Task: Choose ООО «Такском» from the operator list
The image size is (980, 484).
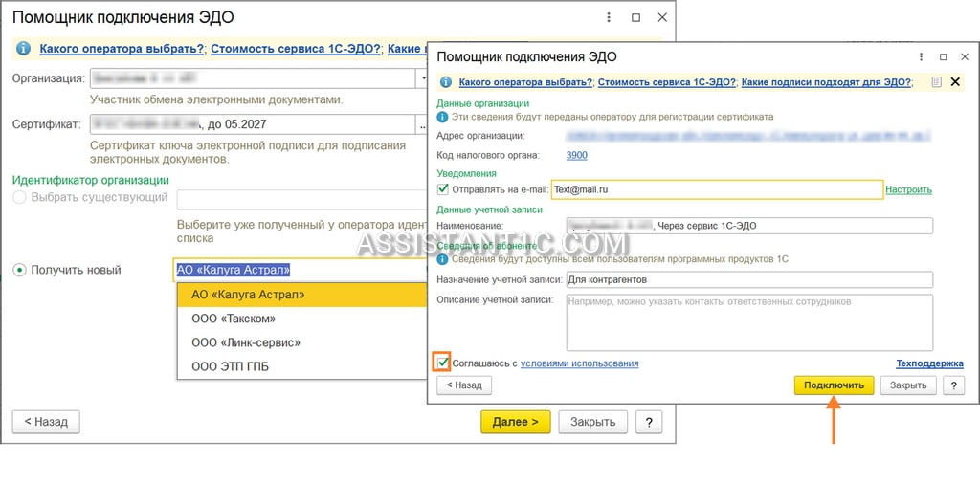Action: point(301,319)
